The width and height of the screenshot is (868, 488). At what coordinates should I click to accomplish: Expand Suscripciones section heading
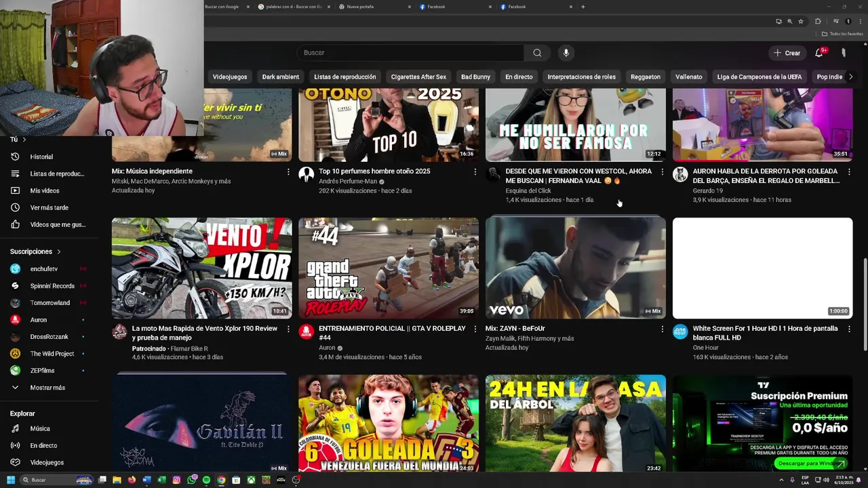click(x=35, y=251)
